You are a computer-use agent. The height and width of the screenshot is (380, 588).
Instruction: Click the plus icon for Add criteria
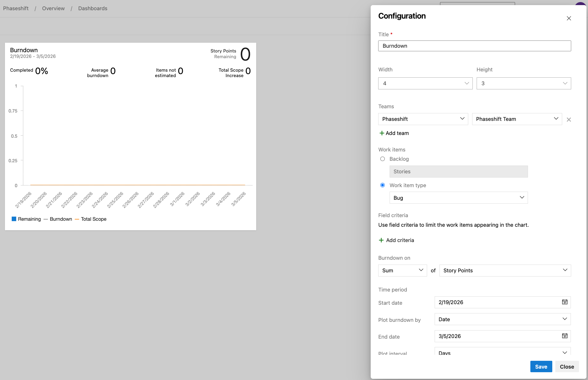point(381,240)
